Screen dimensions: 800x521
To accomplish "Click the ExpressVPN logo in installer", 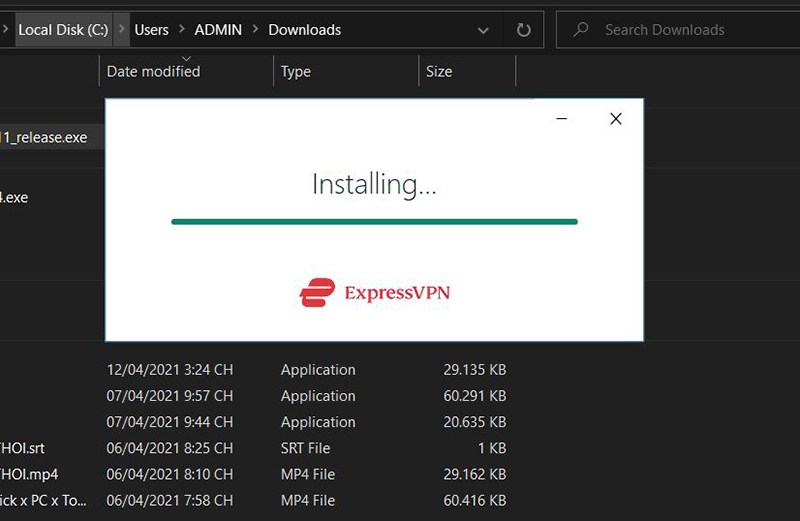I will click(374, 292).
